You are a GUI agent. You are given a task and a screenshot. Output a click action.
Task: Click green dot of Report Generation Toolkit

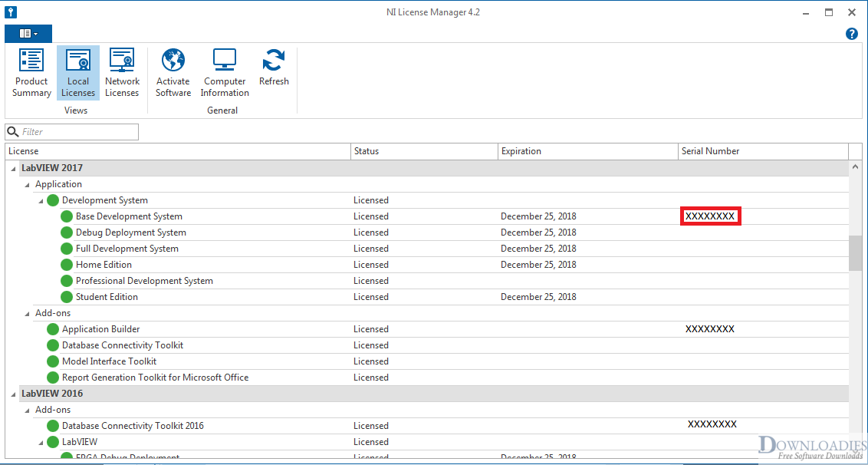tap(53, 378)
